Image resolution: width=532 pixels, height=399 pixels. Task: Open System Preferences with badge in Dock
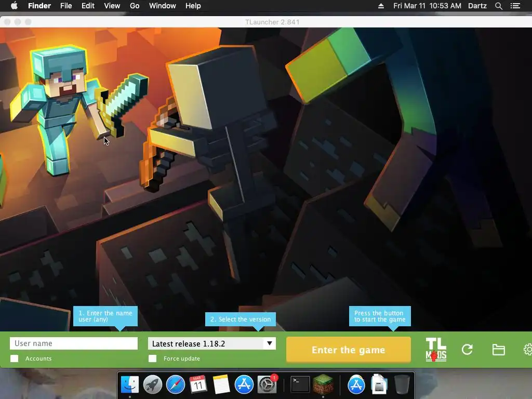point(267,384)
